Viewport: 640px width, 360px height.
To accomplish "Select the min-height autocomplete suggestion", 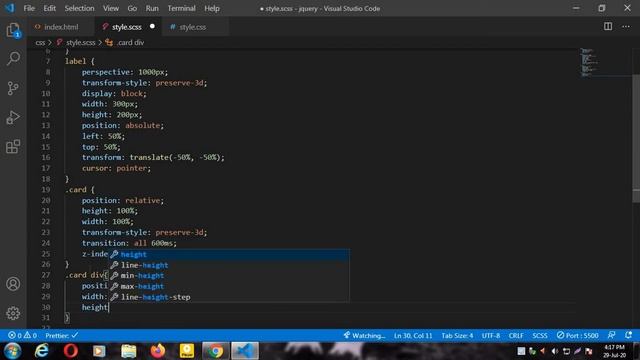I will (229, 276).
